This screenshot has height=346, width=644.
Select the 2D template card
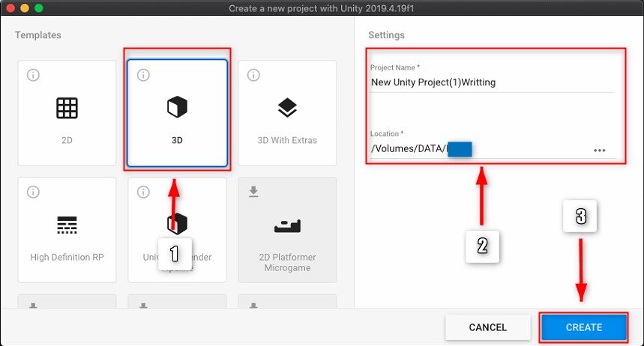(x=67, y=113)
